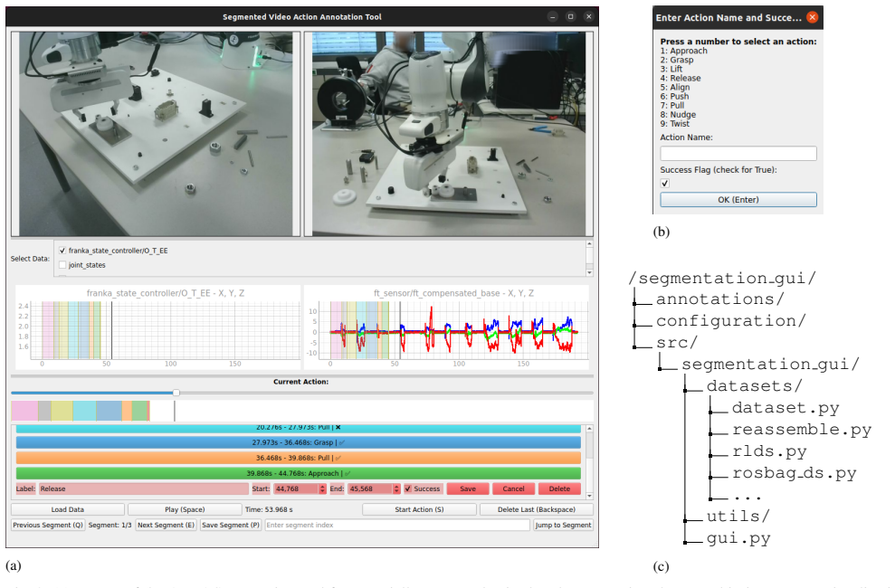Image resolution: width=895 pixels, height=588 pixels.
Task: Click the pink segment in timeline bar
Action: coord(24,411)
